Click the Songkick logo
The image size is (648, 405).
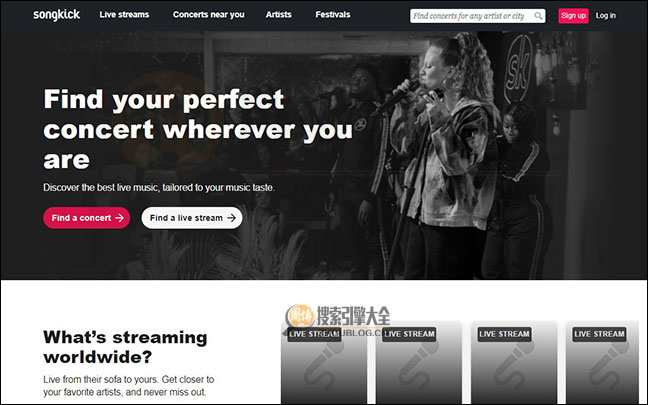57,15
